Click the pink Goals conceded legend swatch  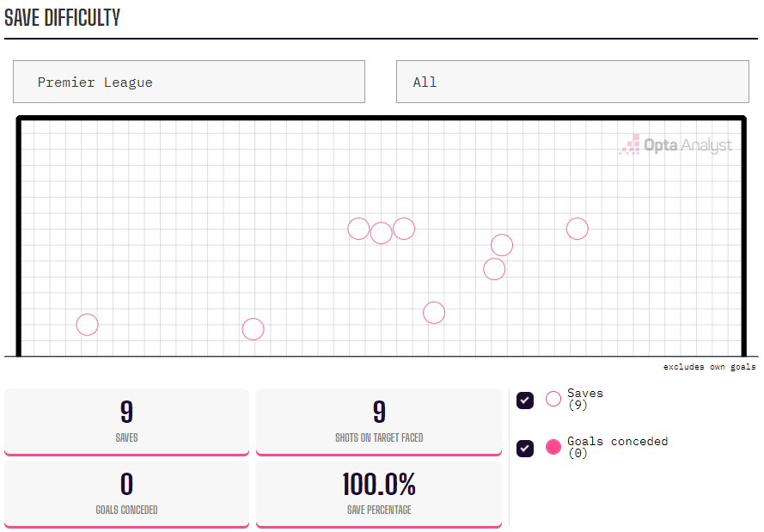[553, 447]
